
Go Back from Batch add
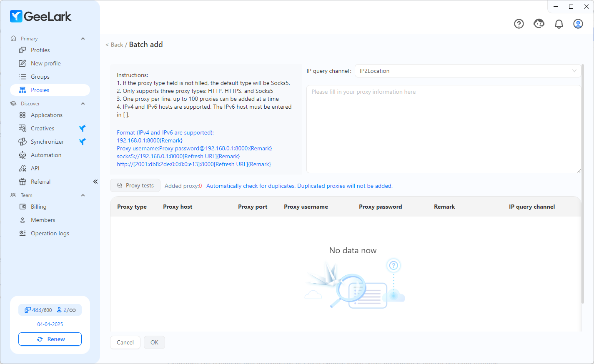coord(114,45)
